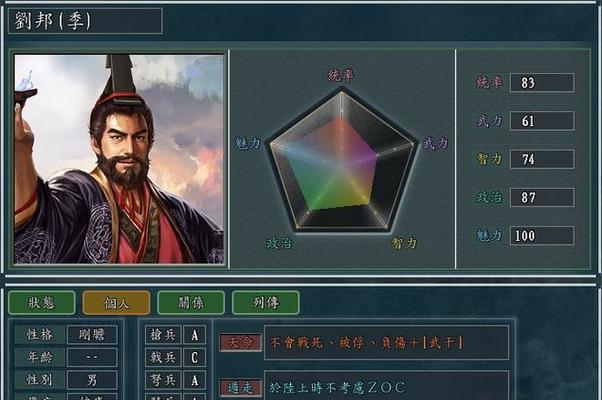Click the pentagon ability radar chart
The image size is (602, 400).
point(342,159)
